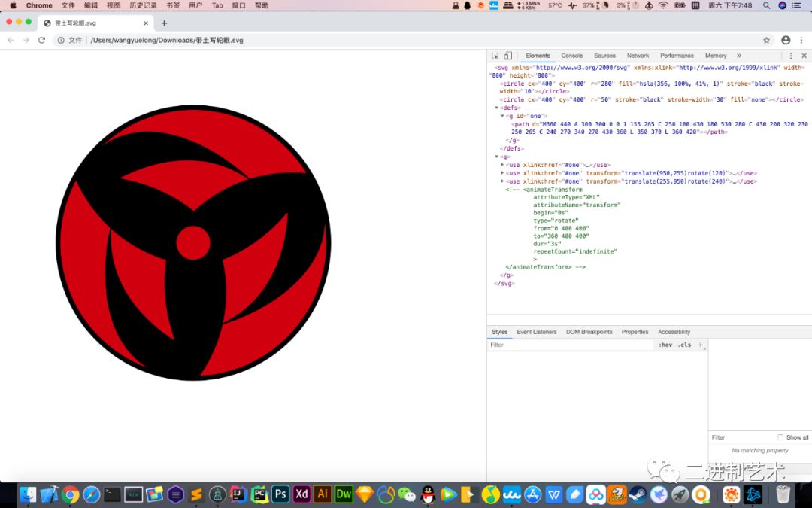Close the DevTools panel
Image resolution: width=812 pixels, height=508 pixels.
pos(804,56)
